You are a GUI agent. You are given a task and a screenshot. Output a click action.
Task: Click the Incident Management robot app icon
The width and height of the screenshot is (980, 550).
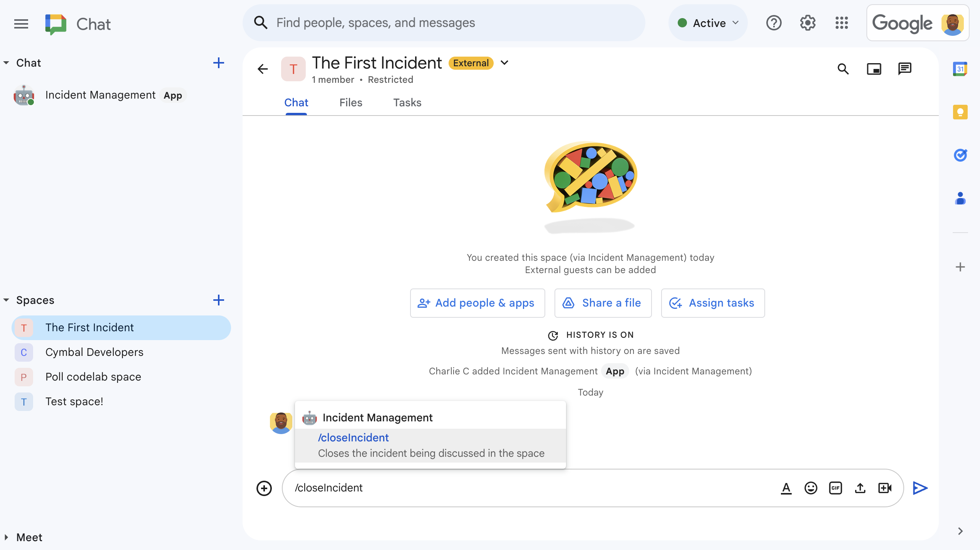click(25, 95)
